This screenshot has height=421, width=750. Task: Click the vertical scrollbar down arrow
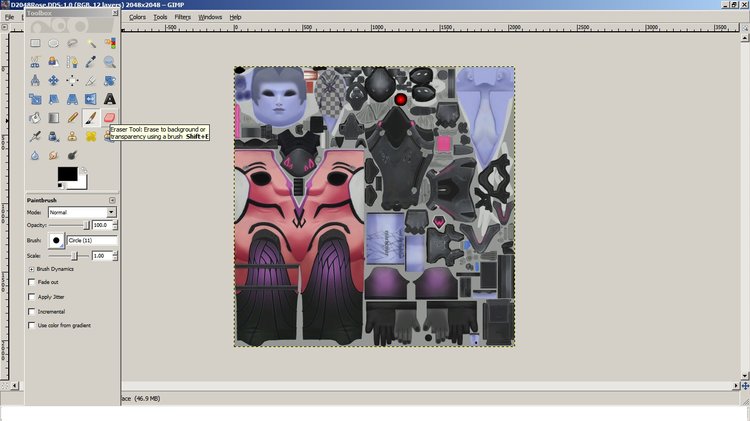click(745, 376)
